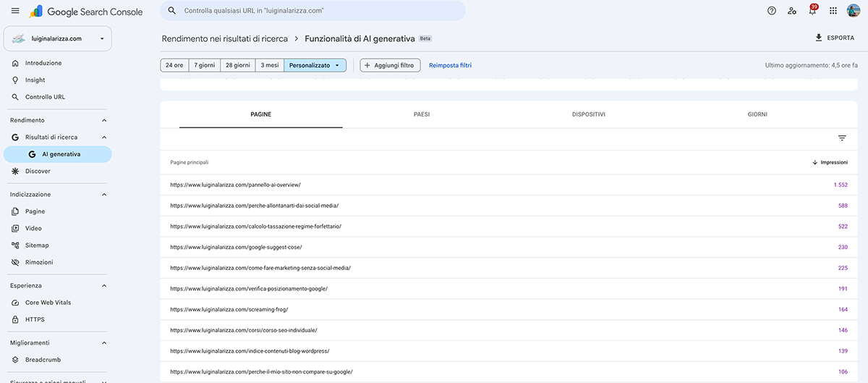
Task: Open the luiginalarizza.com property selector
Action: pos(58,38)
